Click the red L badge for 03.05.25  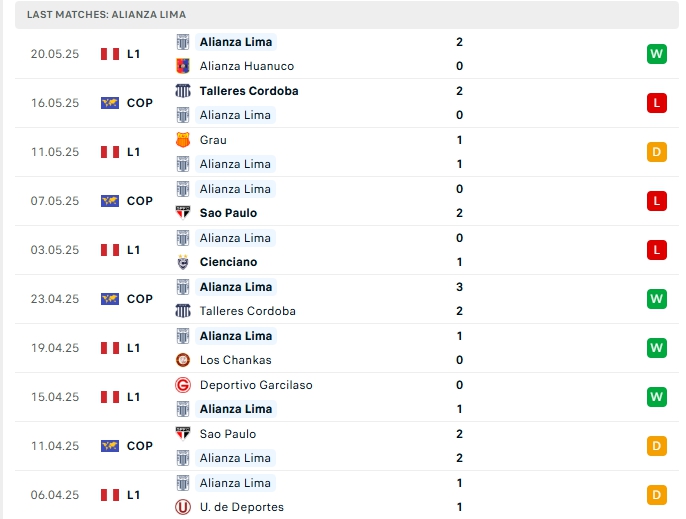click(656, 250)
